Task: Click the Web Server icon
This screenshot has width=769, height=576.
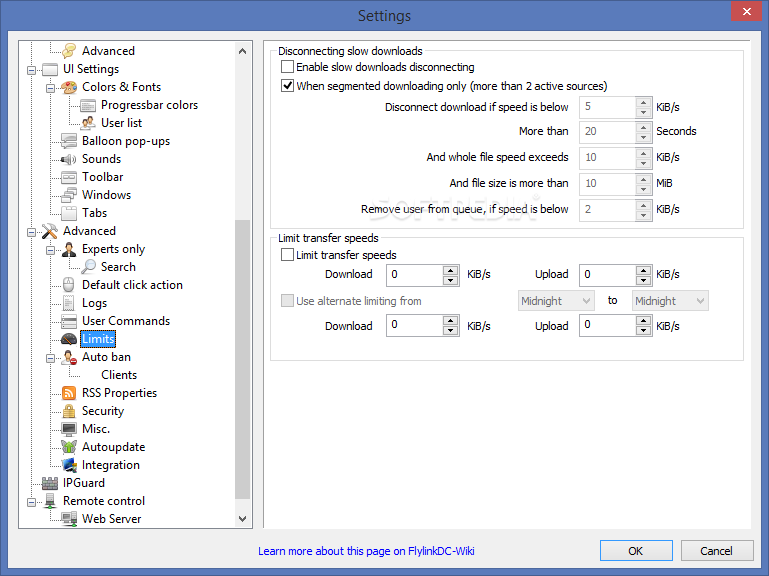Action: click(69, 519)
